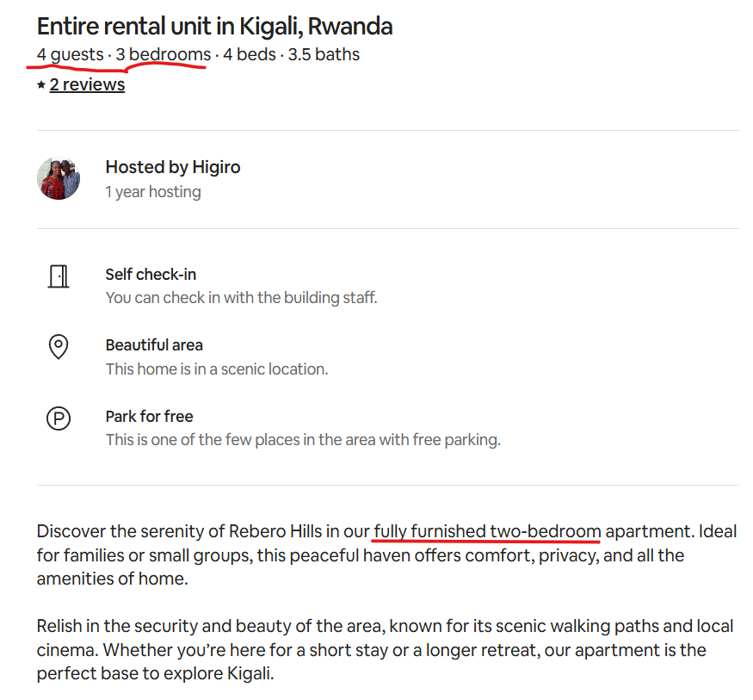Image resolution: width=753 pixels, height=700 pixels.
Task: Click the star icon beside reviews
Action: point(41,85)
